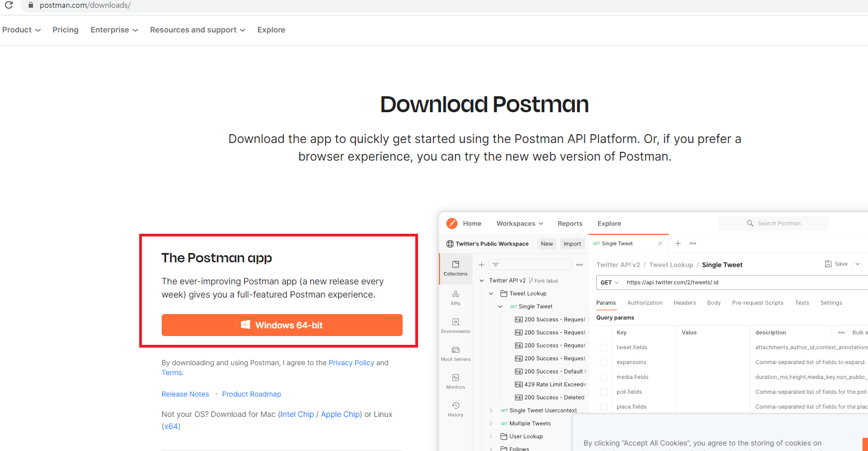868x451 pixels.
Task: Collapse the Single Tweet request examples
Action: tap(501, 306)
